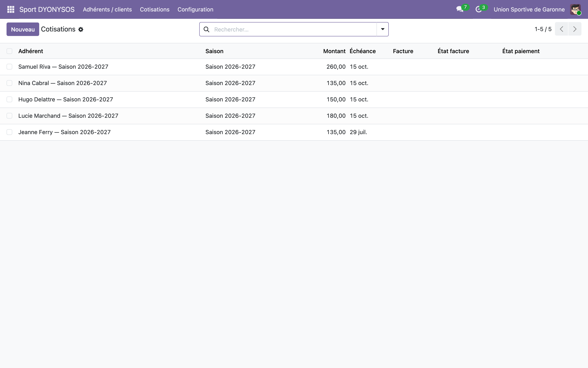Sort by Saison column header
Screen dimensions: 588x368
[214, 51]
